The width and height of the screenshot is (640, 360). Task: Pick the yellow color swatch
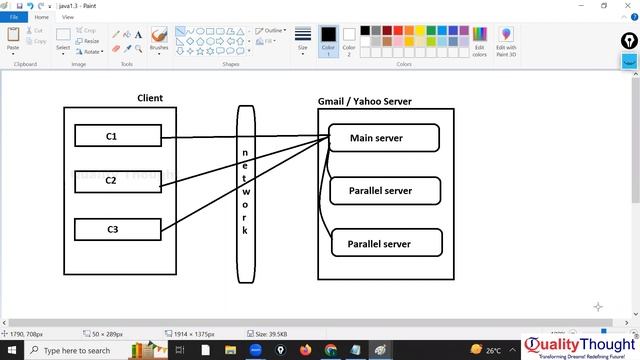pyautogui.click(x=420, y=31)
